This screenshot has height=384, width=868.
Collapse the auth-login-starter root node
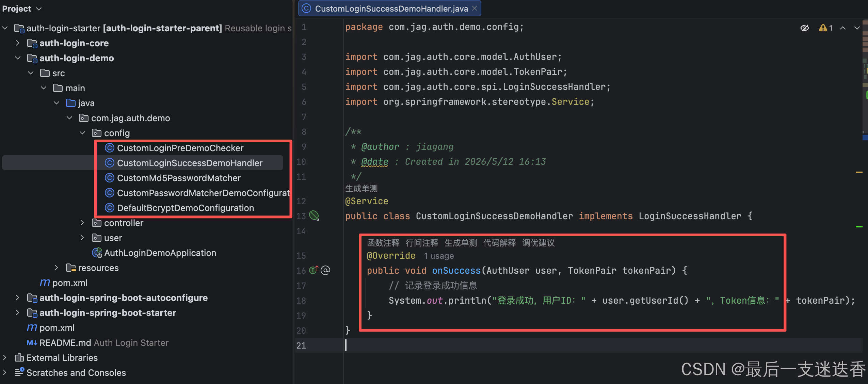pyautogui.click(x=5, y=28)
